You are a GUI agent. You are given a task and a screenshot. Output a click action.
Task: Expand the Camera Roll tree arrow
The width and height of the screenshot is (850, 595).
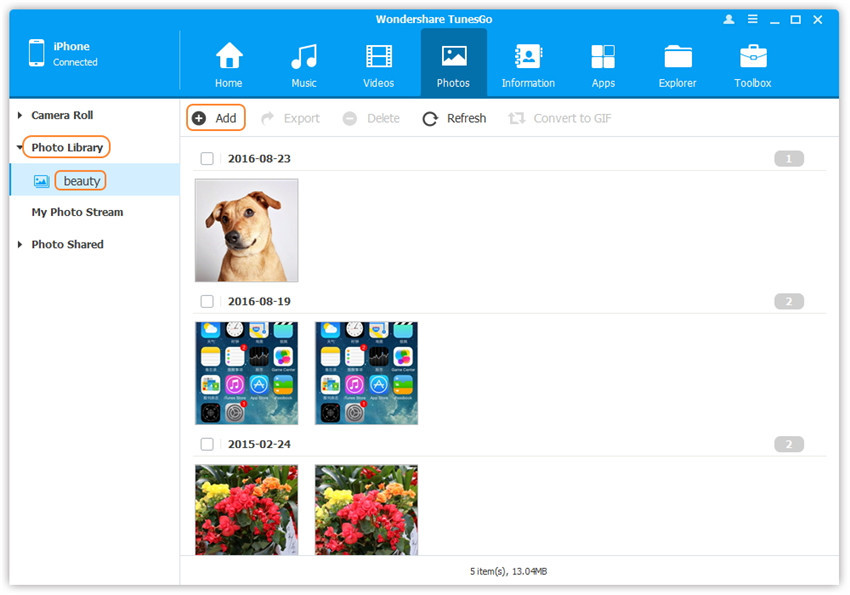(20, 115)
